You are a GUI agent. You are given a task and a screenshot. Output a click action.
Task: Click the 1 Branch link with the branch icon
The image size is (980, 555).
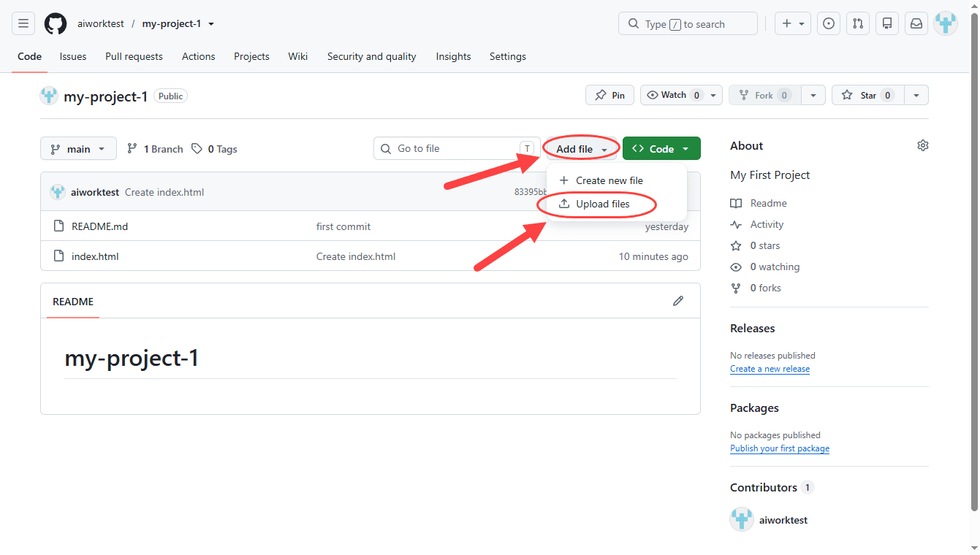[155, 149]
